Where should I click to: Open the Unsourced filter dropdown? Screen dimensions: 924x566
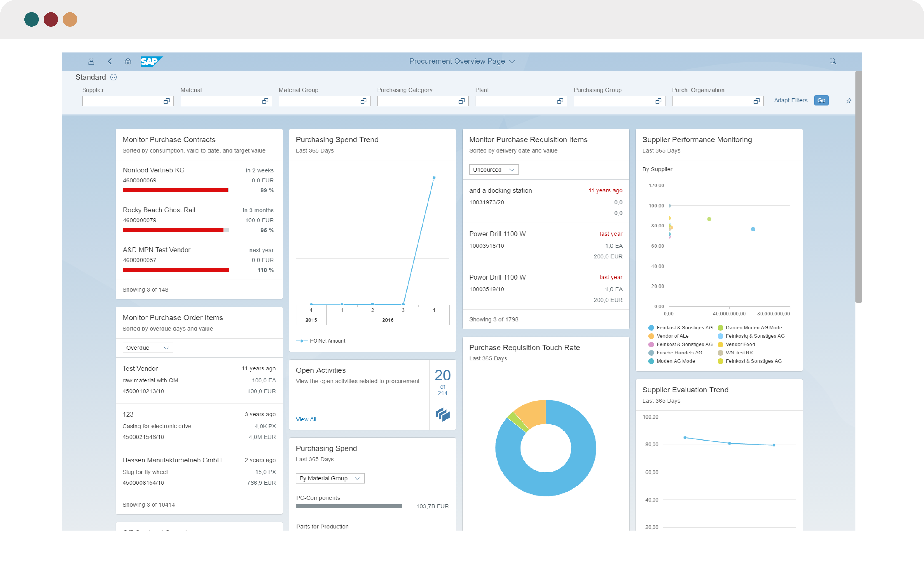pyautogui.click(x=494, y=170)
